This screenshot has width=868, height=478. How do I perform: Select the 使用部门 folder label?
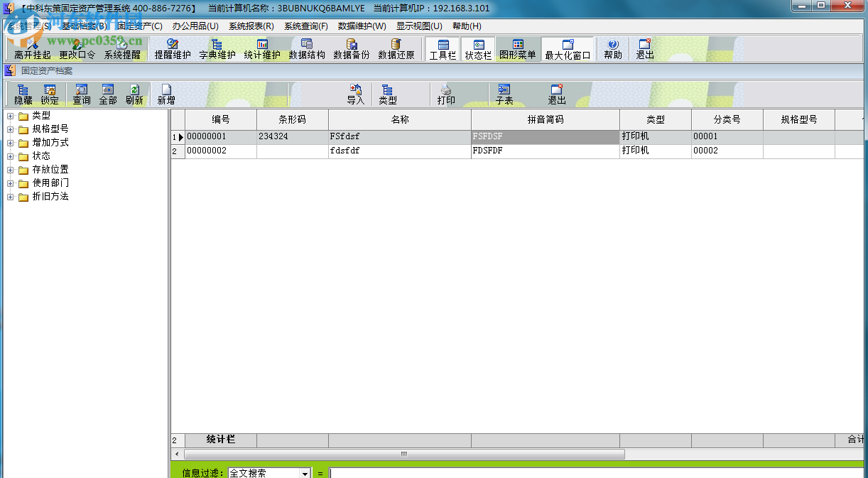point(50,183)
